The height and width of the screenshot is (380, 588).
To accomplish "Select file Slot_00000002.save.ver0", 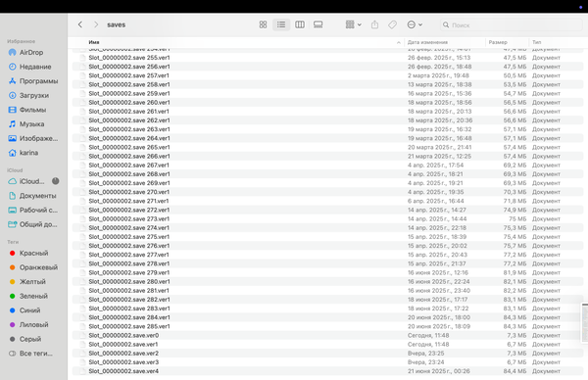I will pyautogui.click(x=327, y=335).
